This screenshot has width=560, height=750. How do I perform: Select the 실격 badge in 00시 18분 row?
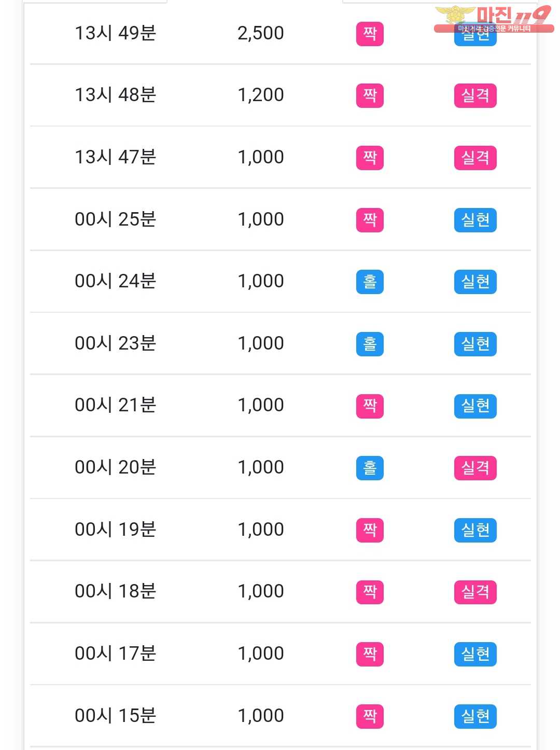click(475, 592)
